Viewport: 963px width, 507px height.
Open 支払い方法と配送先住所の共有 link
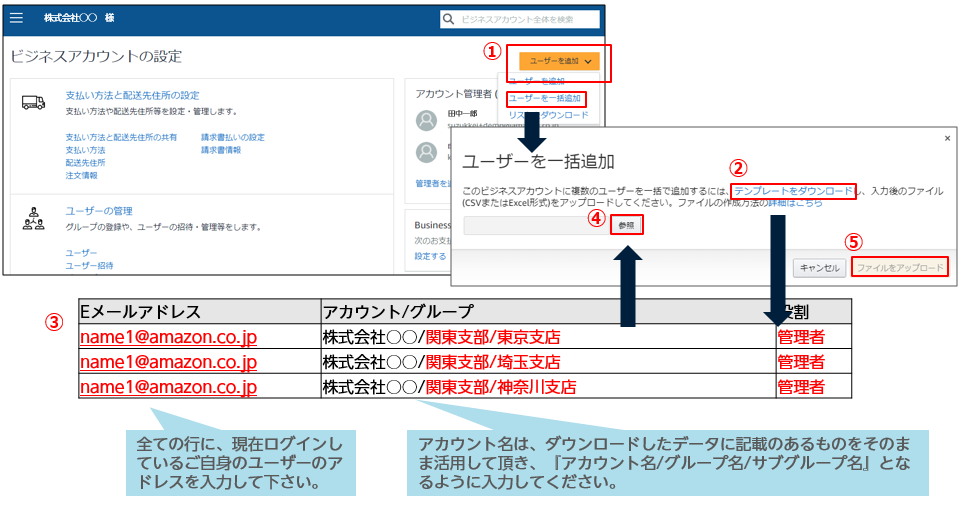point(121,137)
